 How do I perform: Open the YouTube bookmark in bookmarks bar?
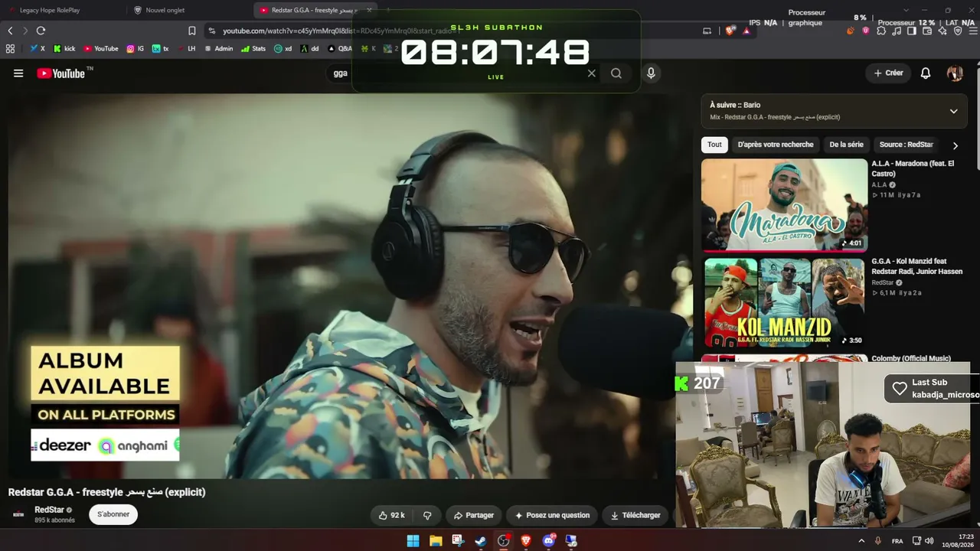pos(101,48)
